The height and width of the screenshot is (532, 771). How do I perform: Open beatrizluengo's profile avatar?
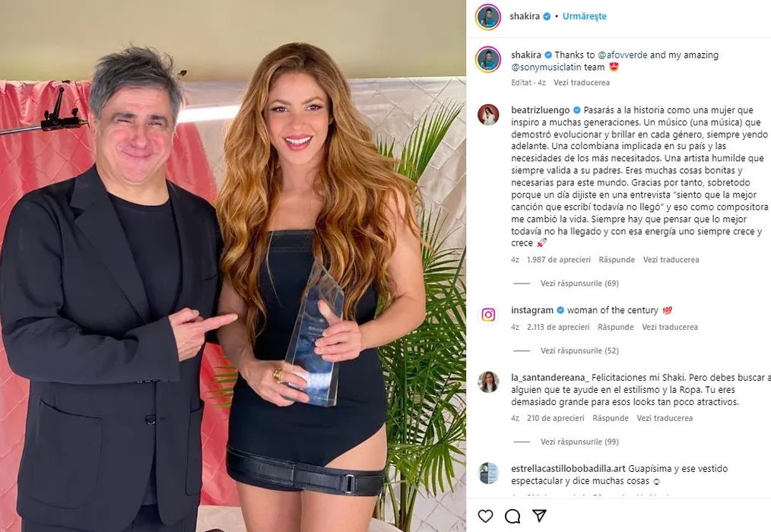tap(488, 115)
